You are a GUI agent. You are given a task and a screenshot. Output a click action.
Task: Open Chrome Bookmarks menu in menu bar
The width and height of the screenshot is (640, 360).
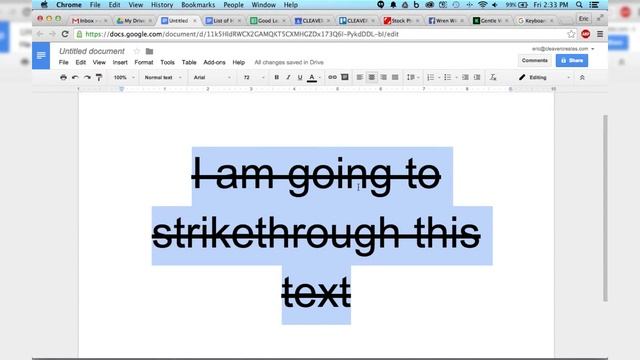198,5
